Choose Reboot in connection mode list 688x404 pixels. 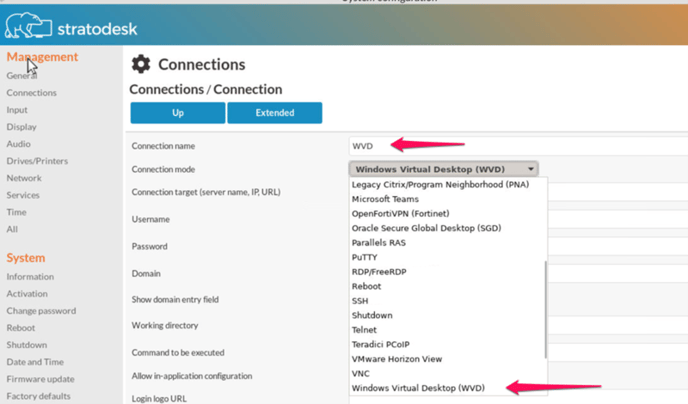pos(366,286)
